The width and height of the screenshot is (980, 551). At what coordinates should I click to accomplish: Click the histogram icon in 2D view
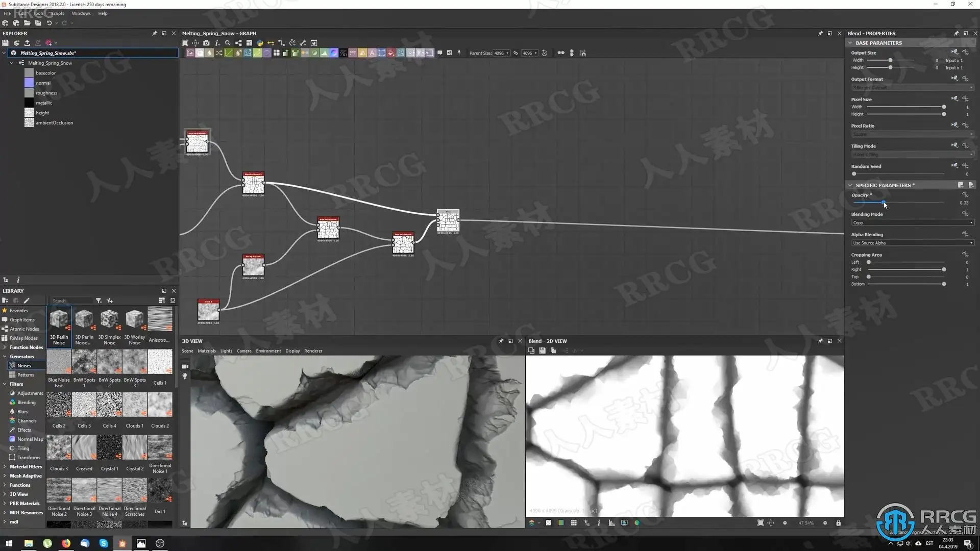click(x=611, y=523)
